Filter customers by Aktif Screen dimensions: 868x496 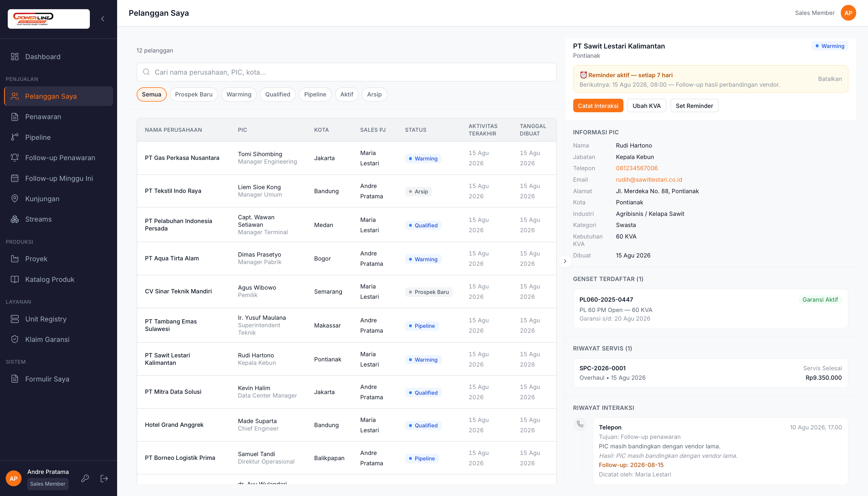[x=347, y=94]
